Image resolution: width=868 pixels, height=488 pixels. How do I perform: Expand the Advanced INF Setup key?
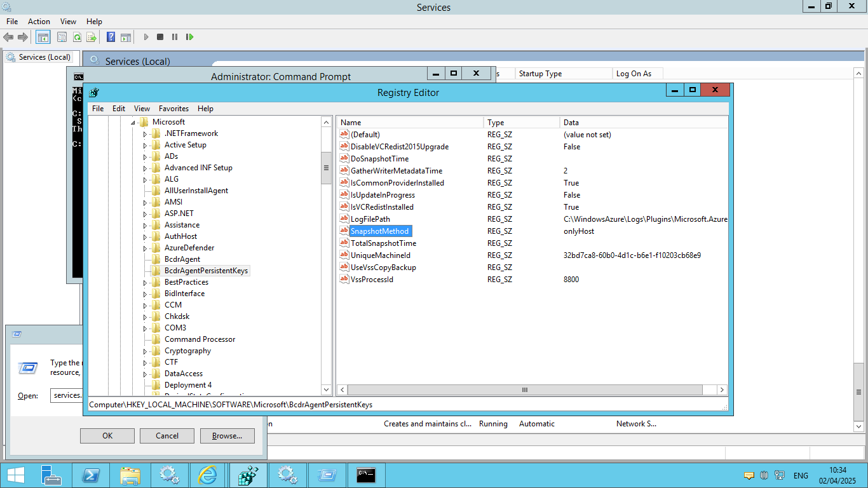coord(146,168)
